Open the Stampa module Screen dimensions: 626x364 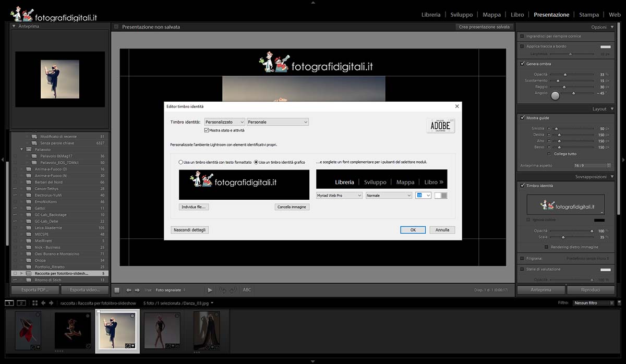pyautogui.click(x=588, y=15)
